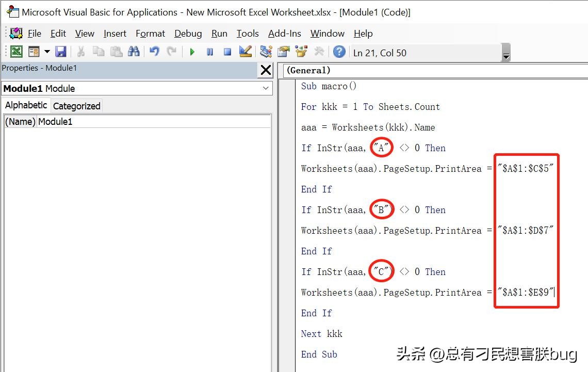Click the PrintArea line with $A$1:$E$9

pos(427,293)
